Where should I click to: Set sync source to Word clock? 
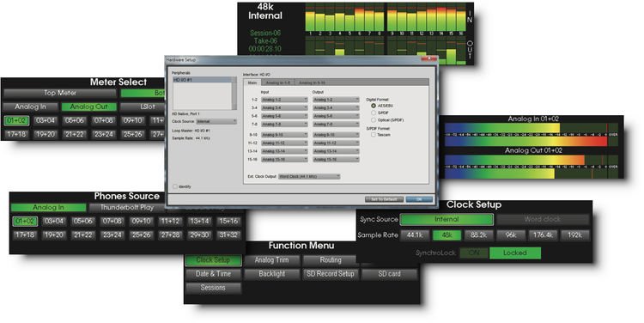click(x=542, y=219)
